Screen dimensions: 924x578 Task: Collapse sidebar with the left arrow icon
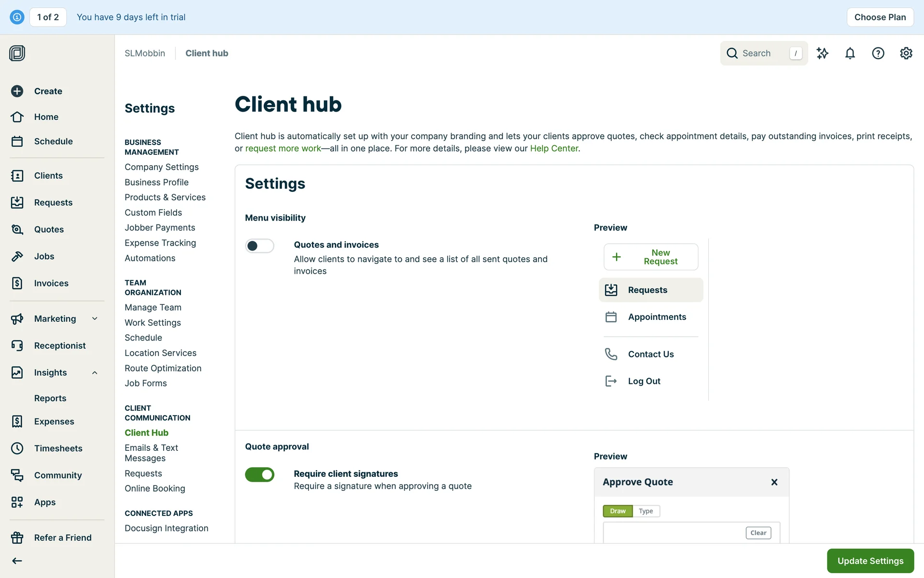click(17, 561)
